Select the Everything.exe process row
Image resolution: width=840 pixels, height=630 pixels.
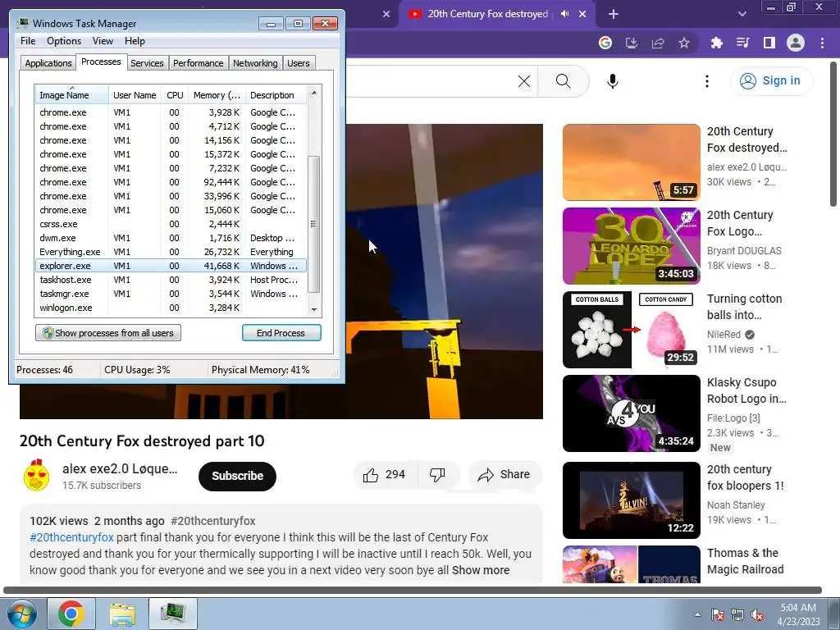click(x=171, y=252)
